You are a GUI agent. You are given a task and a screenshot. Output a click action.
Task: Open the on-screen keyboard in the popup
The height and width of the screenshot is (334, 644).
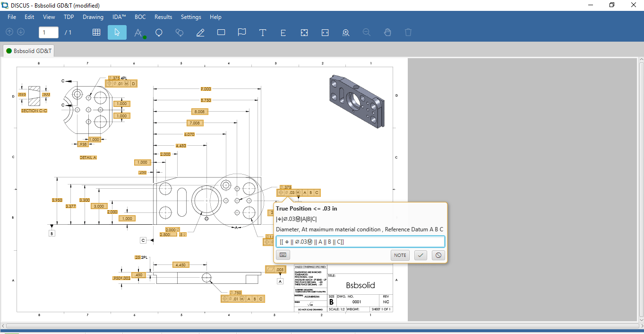tap(283, 255)
